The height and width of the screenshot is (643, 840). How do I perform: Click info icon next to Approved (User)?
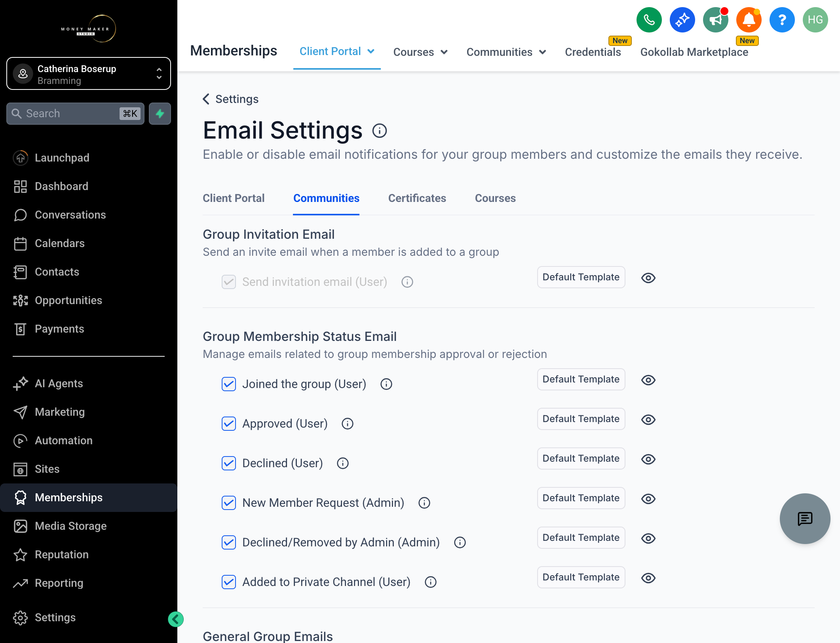[347, 424]
